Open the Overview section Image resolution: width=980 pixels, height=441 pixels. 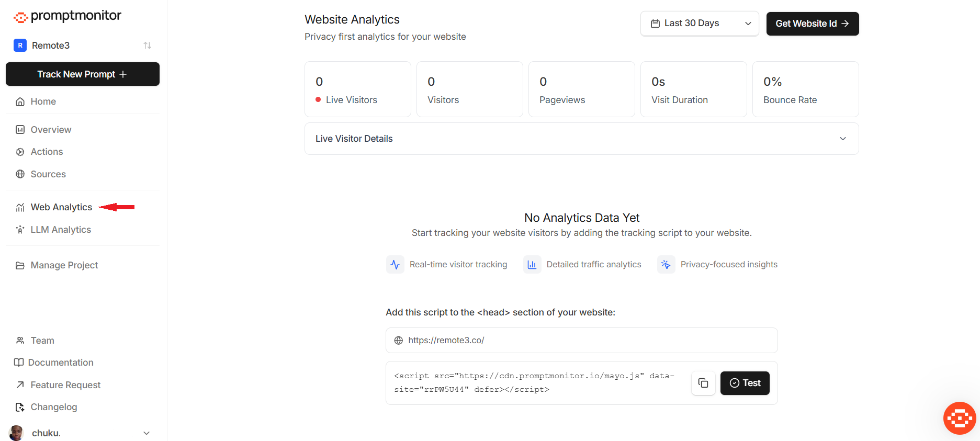[51, 130]
